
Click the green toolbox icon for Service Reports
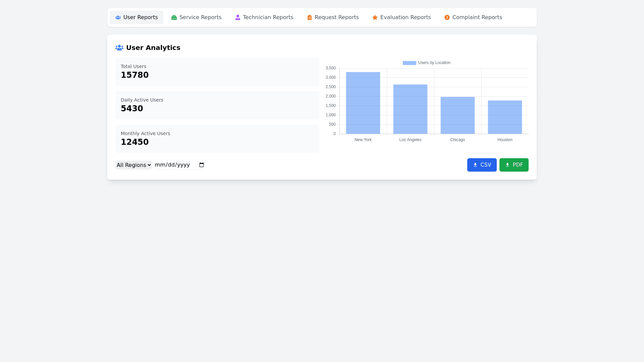click(x=174, y=17)
